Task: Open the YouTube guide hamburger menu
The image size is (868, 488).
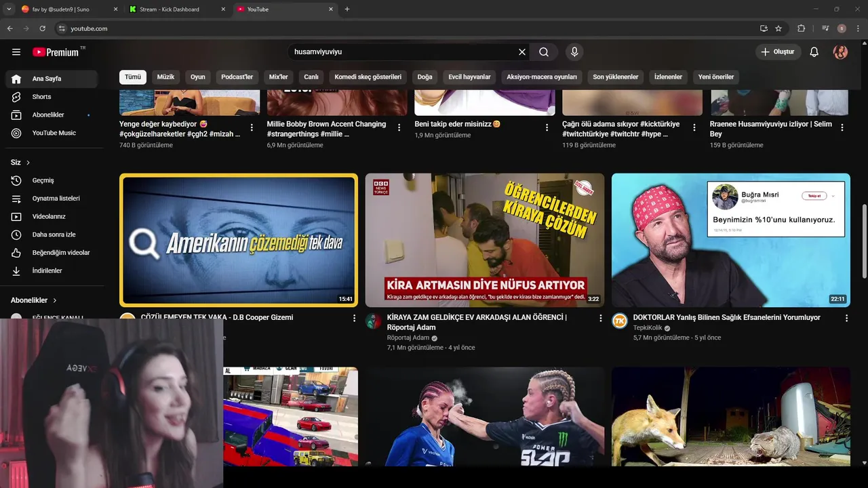Action: pos(16,52)
